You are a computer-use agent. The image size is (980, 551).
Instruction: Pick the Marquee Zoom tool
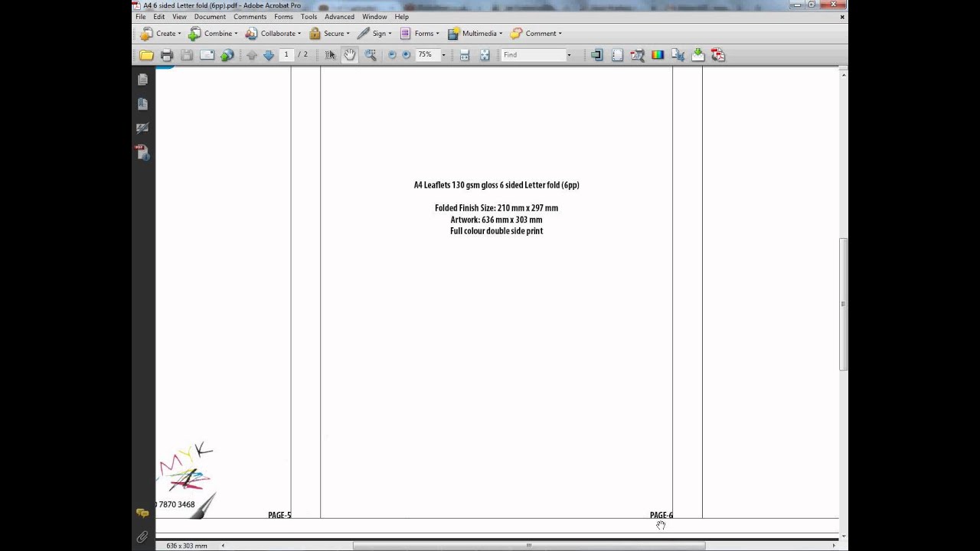coord(371,55)
